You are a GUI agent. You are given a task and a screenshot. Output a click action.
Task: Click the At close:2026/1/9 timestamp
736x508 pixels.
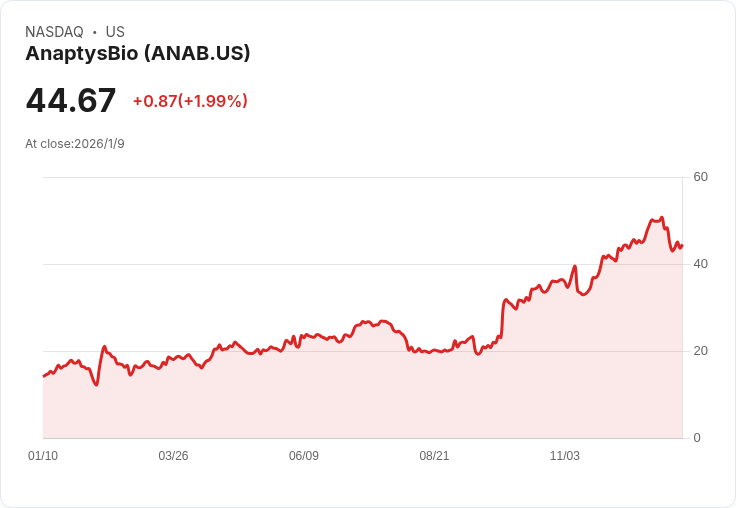point(75,144)
